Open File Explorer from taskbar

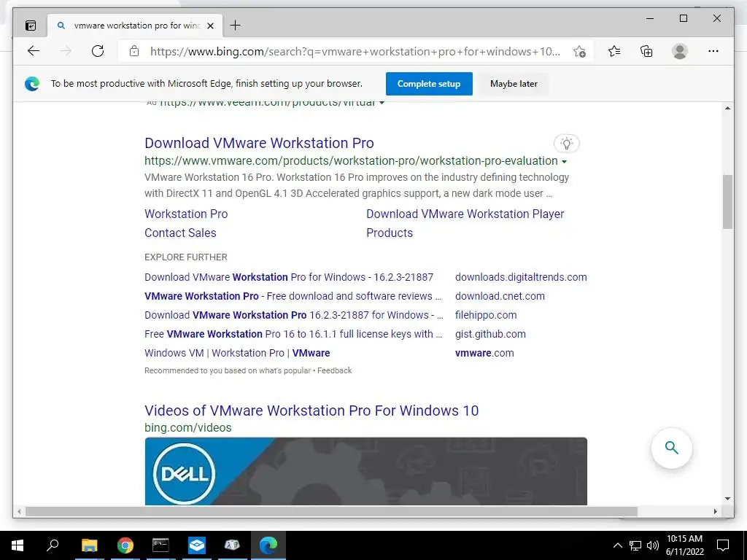click(89, 545)
